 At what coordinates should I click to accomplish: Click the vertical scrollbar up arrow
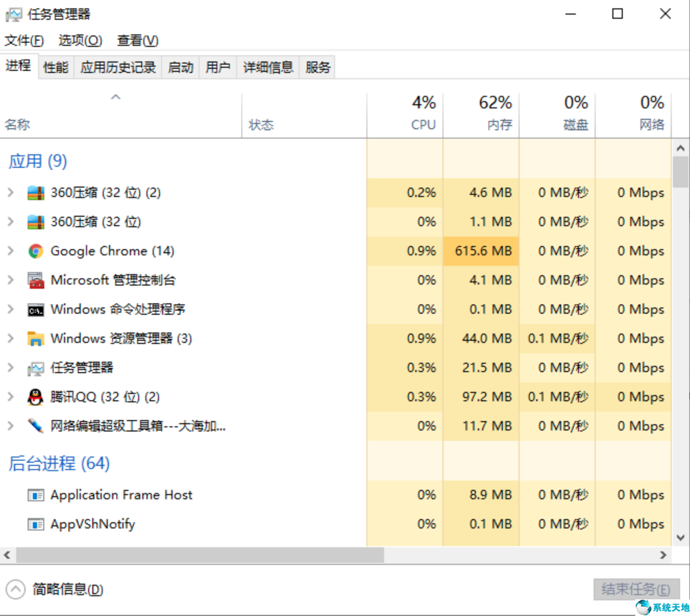tap(681, 149)
